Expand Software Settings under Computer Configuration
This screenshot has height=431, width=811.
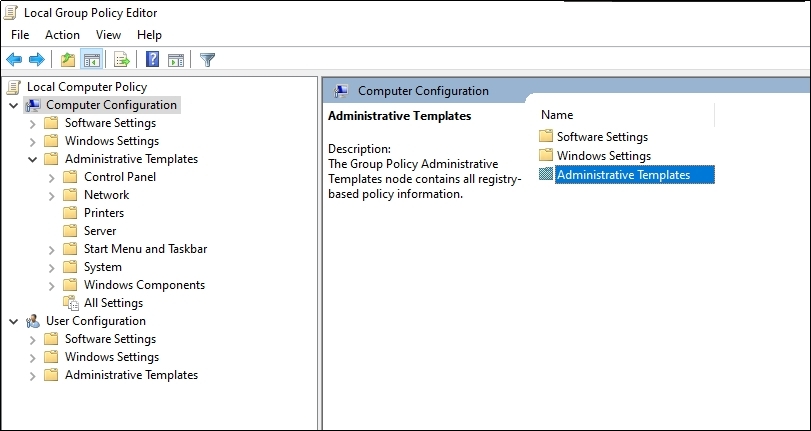point(33,124)
